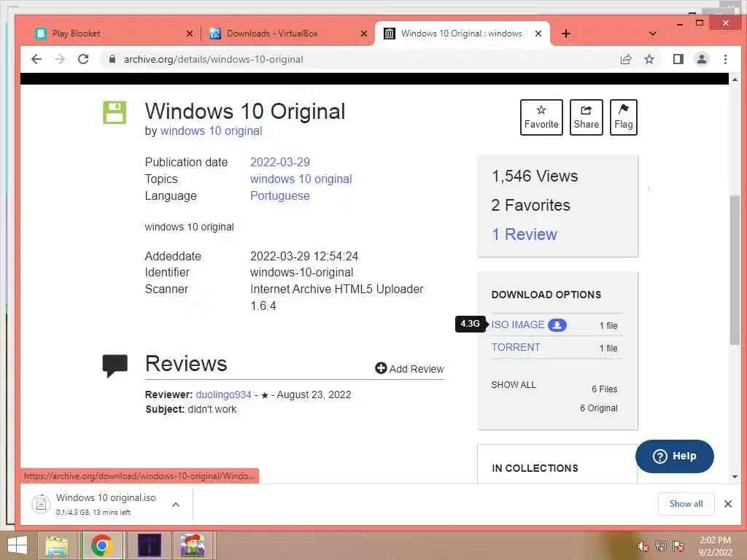
Task: Open Action Center flag tray icon
Action: point(678,546)
